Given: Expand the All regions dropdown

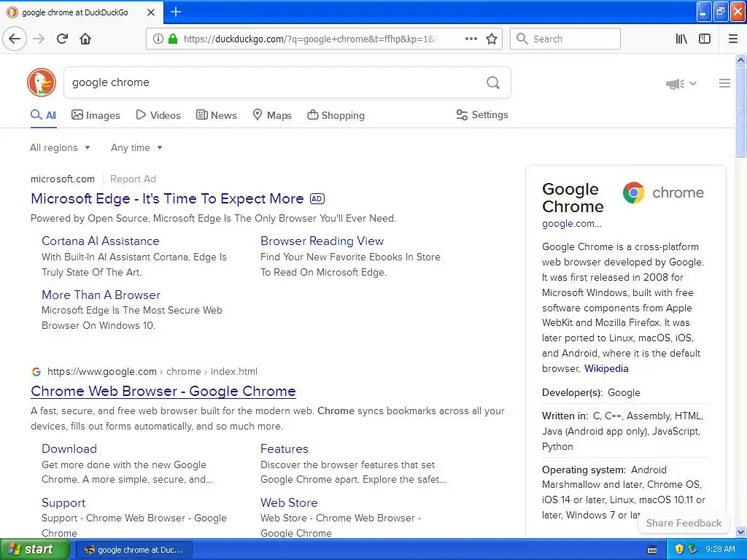Looking at the screenshot, I should [x=61, y=147].
